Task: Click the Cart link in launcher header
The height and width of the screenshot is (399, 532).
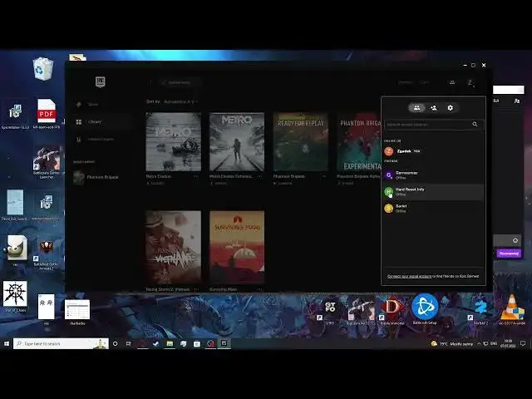Action: click(x=425, y=82)
